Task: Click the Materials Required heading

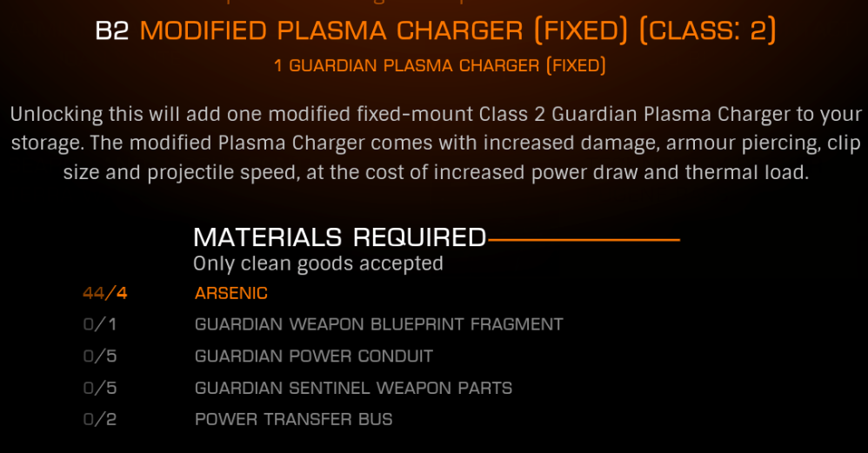Action: click(339, 238)
